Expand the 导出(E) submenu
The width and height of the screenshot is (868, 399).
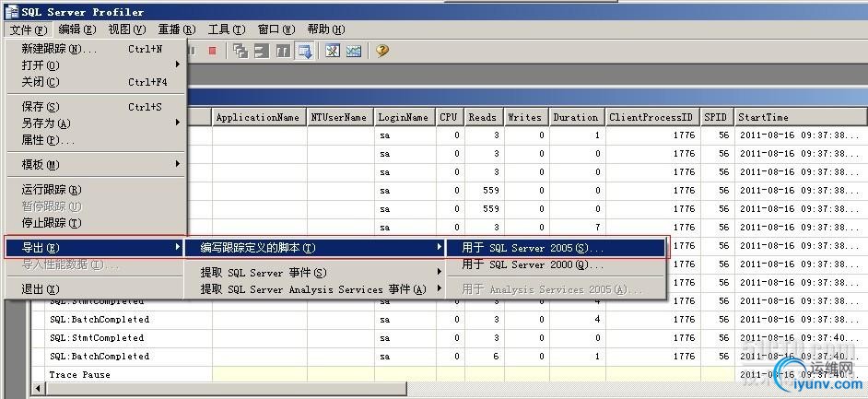point(95,248)
